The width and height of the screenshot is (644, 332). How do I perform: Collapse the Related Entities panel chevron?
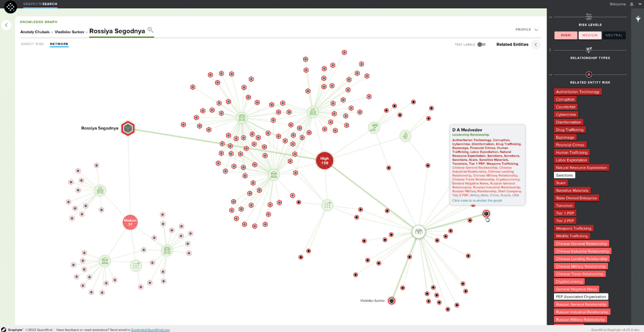point(536,45)
